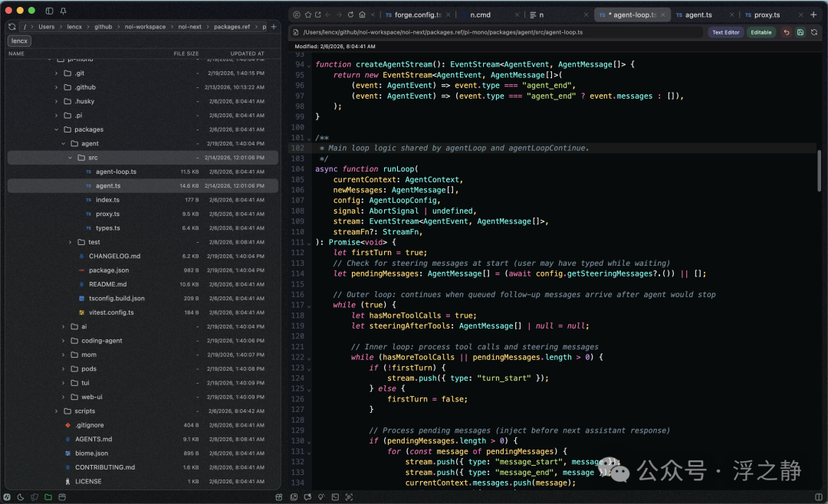Toggle the sidebar panel icon in title bar

pos(49,11)
